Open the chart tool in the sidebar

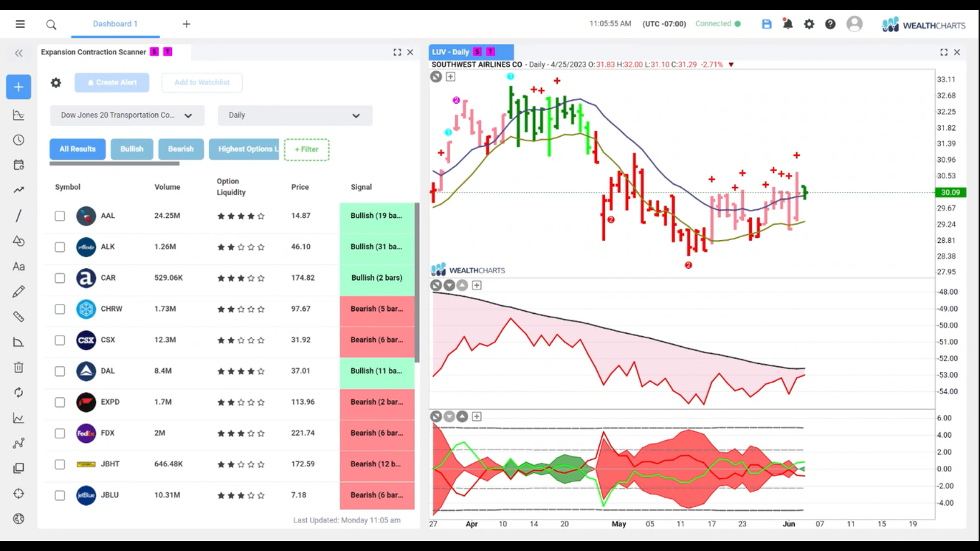coord(18,115)
